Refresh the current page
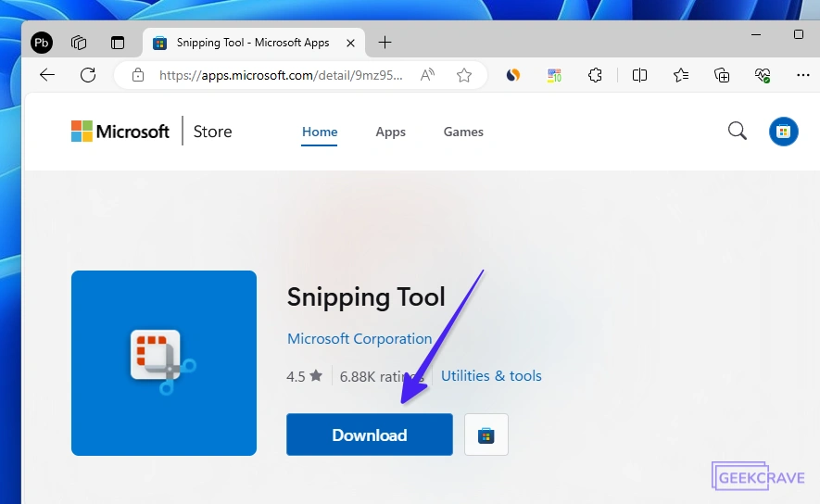Viewport: 820px width, 504px height. (88, 75)
